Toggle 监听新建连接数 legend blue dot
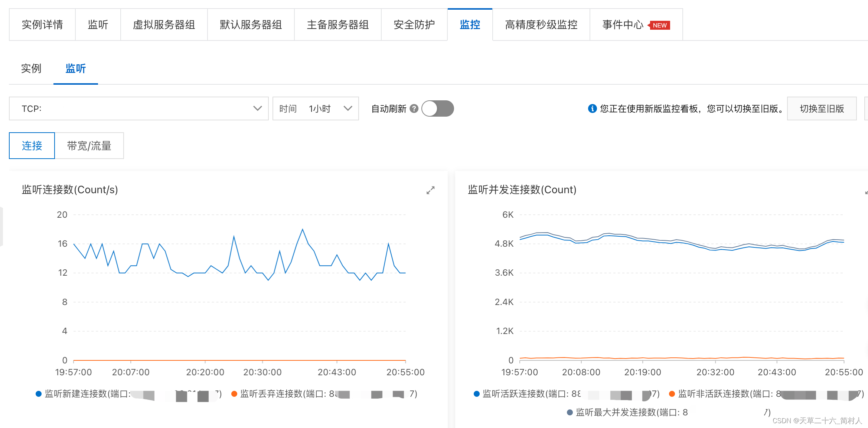The height and width of the screenshot is (428, 868). tap(38, 394)
